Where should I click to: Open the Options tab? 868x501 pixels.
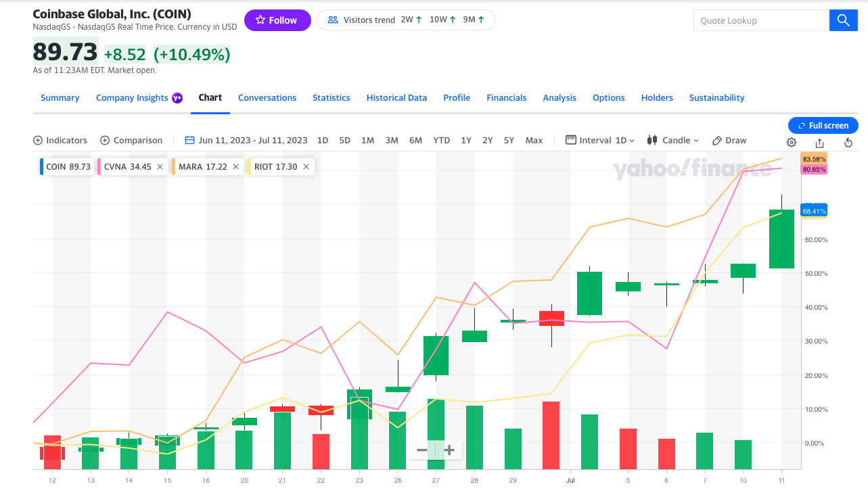point(609,97)
